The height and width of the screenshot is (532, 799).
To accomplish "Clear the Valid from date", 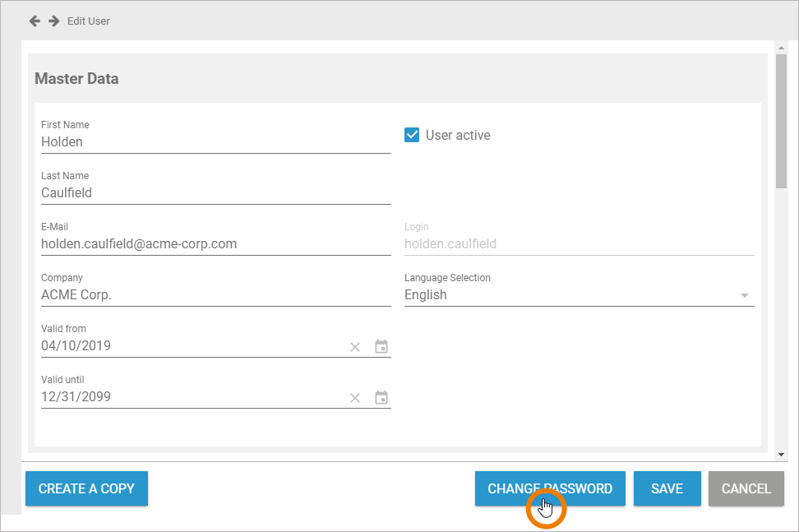I will (x=355, y=347).
